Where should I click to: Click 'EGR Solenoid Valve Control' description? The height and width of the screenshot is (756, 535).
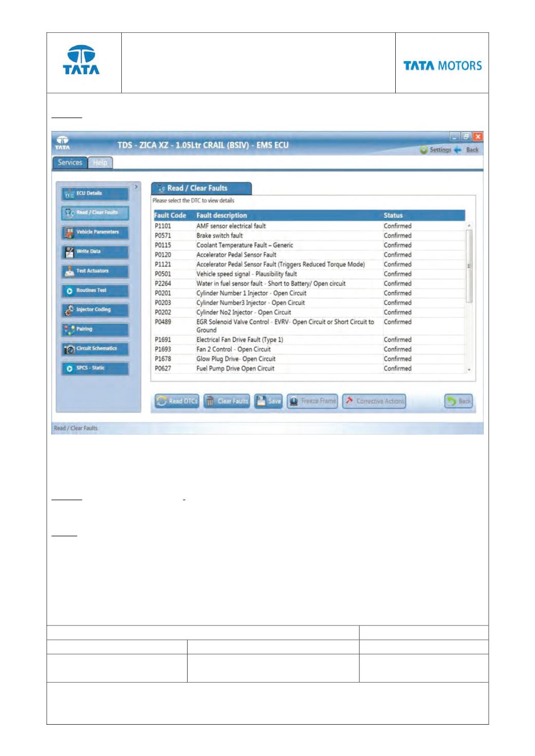click(285, 326)
